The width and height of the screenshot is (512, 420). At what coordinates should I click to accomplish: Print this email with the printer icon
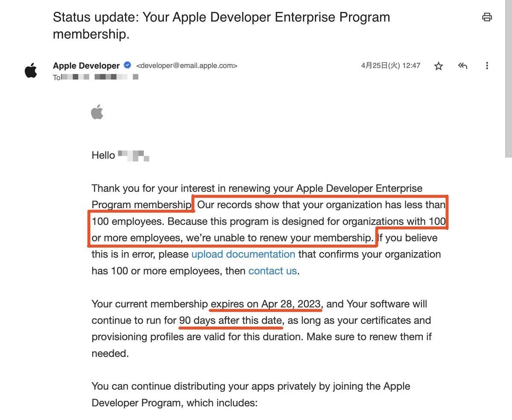point(487,17)
